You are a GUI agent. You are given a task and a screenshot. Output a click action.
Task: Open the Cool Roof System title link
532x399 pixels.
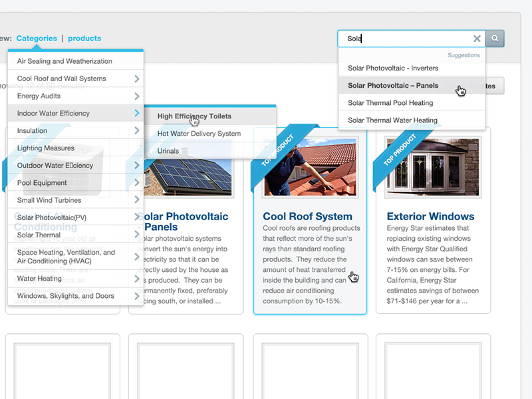(x=307, y=216)
